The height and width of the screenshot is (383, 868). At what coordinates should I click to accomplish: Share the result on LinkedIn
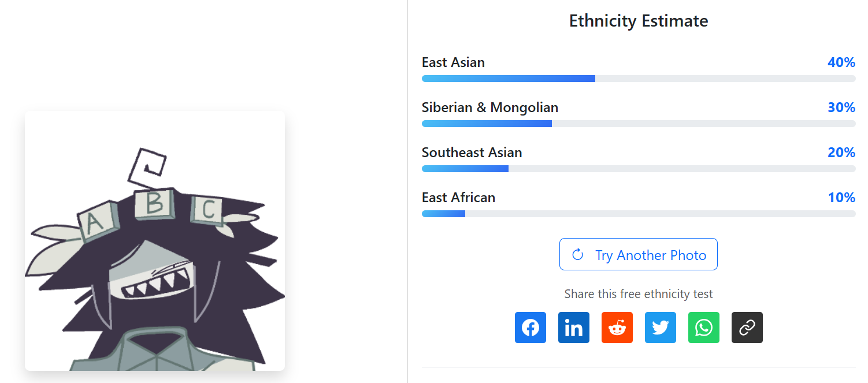pos(573,328)
